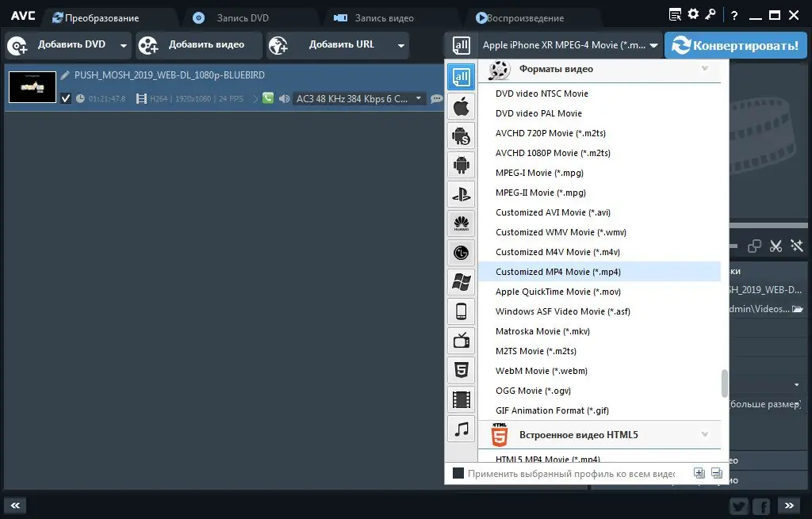The height and width of the screenshot is (519, 812).
Task: Enable apply selected profile to all videos
Action: click(458, 474)
